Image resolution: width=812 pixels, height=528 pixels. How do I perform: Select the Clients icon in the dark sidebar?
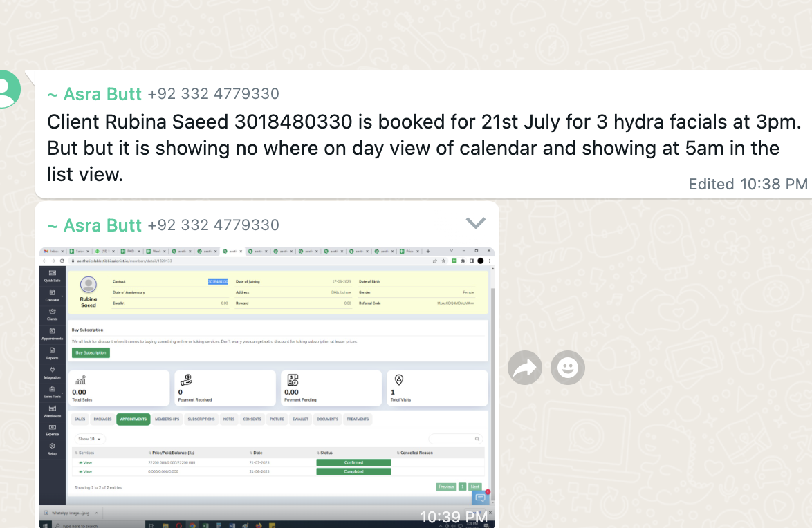[x=53, y=314]
